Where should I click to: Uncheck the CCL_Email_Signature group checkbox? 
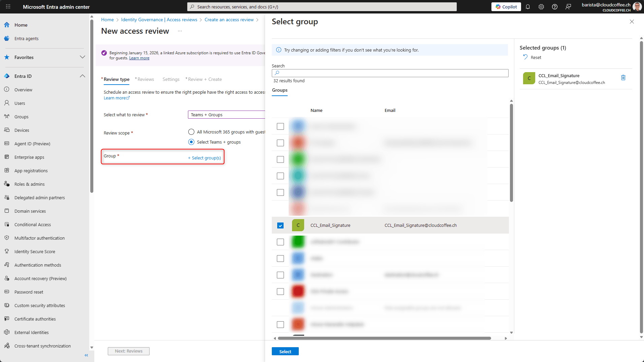point(280,225)
